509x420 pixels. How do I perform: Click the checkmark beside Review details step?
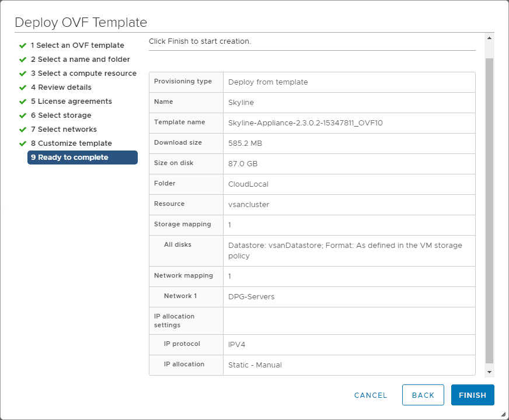click(23, 87)
